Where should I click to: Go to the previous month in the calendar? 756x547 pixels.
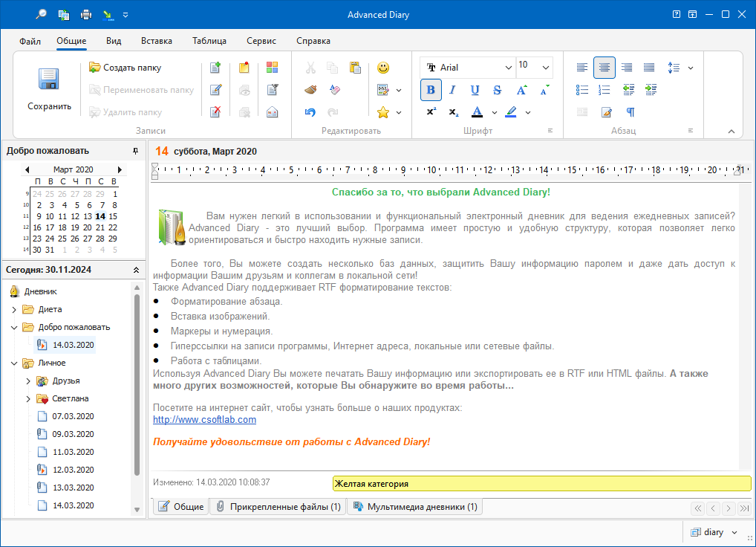27,169
